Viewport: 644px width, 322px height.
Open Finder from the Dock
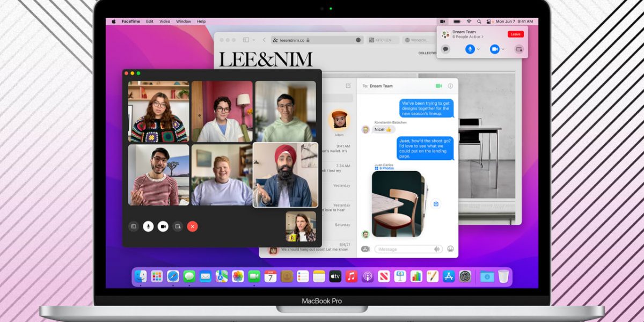(141, 276)
